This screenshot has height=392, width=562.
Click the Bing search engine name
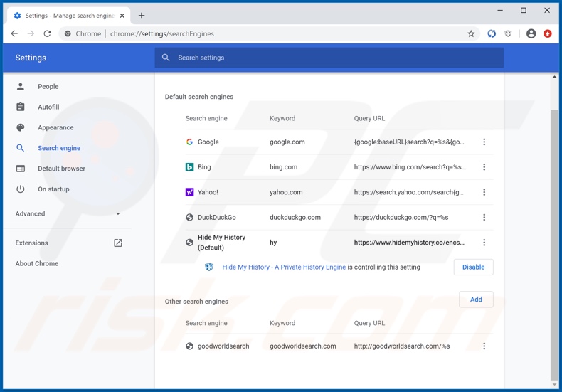point(204,167)
